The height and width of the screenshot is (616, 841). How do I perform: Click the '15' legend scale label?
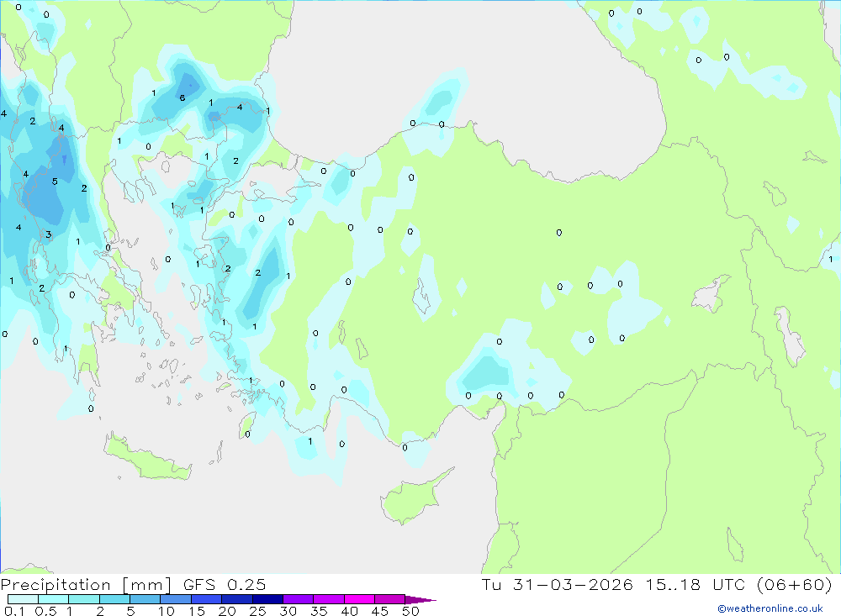197,611
